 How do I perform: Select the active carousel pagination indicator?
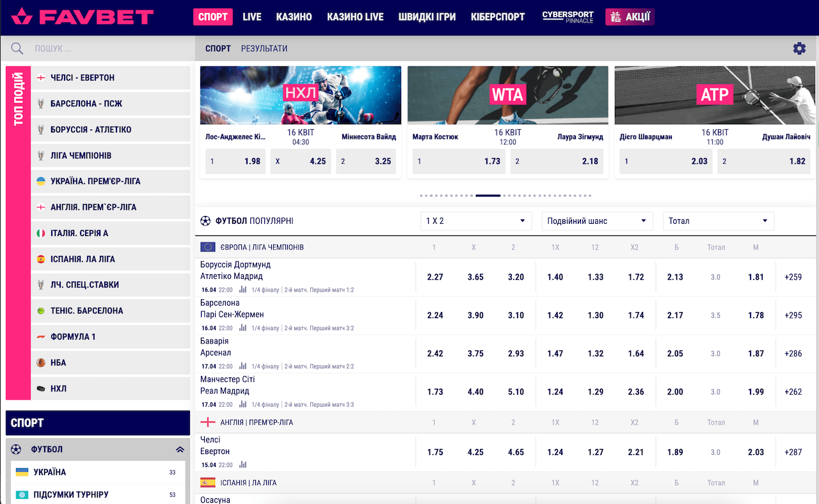tap(488, 195)
